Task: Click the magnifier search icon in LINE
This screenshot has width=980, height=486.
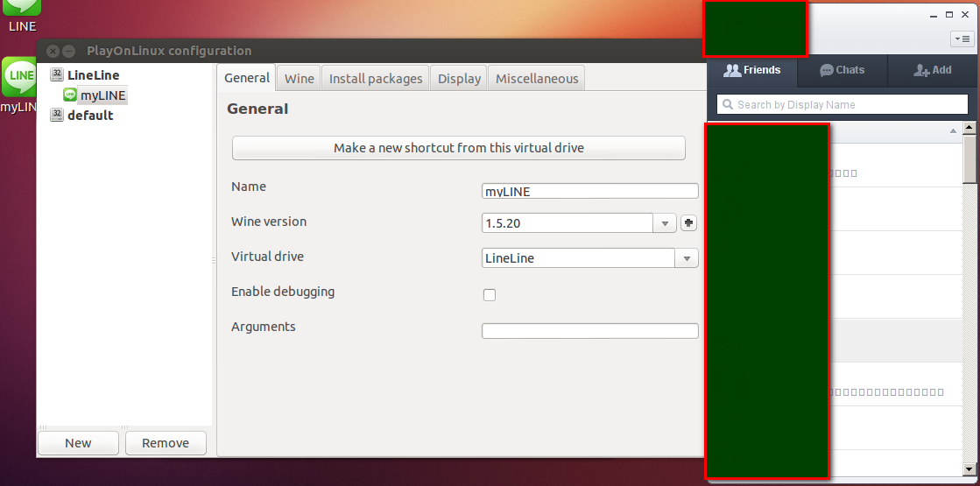Action: point(728,104)
